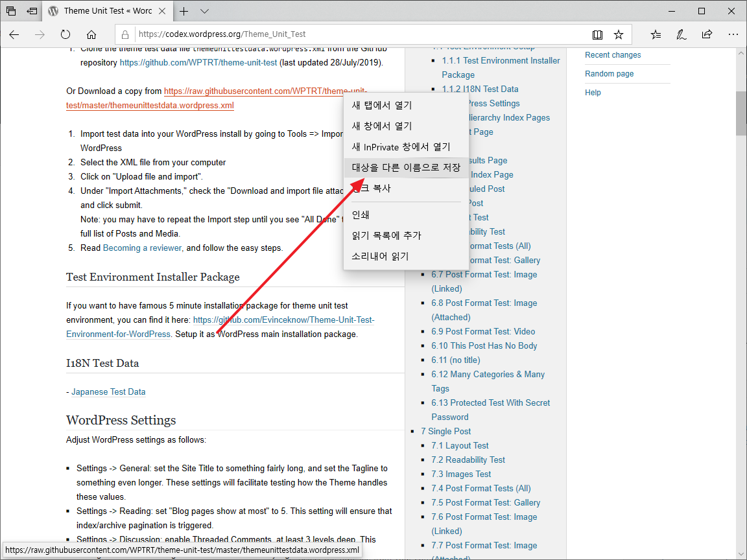Add notes with the pen icon
This screenshot has height=560, width=747.
[x=682, y=34]
